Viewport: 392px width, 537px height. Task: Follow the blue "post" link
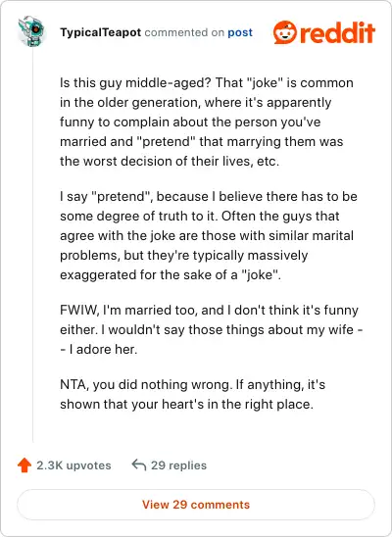[240, 32]
